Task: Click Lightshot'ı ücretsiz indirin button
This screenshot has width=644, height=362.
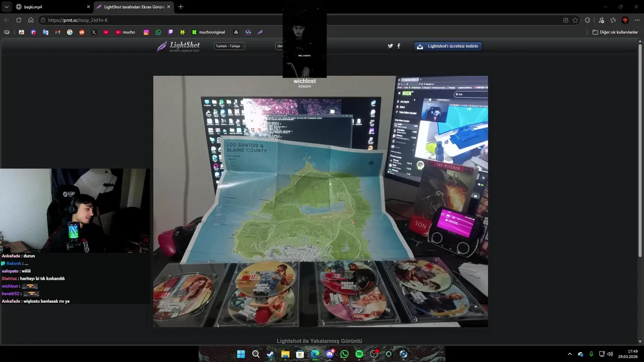Action: tap(448, 46)
